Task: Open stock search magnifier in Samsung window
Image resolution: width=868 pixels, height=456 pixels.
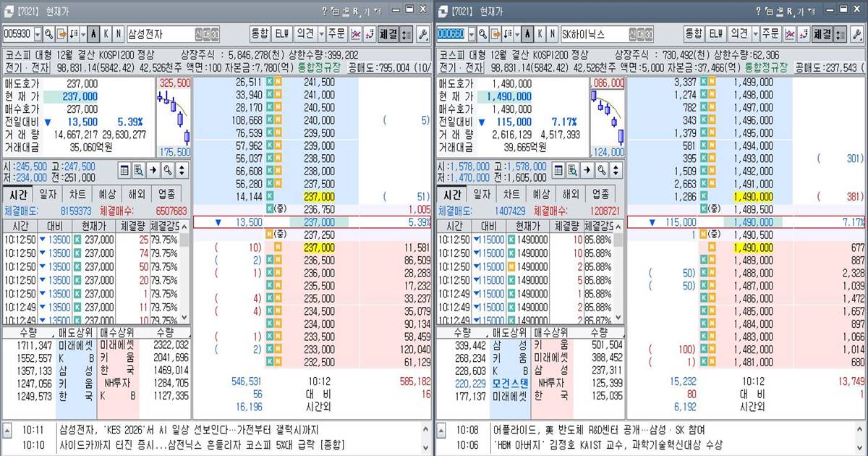Action: (48, 34)
